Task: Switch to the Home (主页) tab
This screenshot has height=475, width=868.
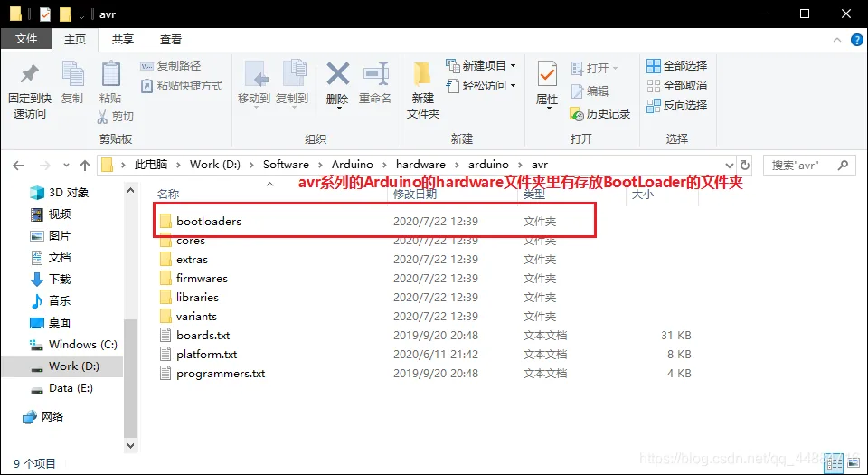Action: 75,40
